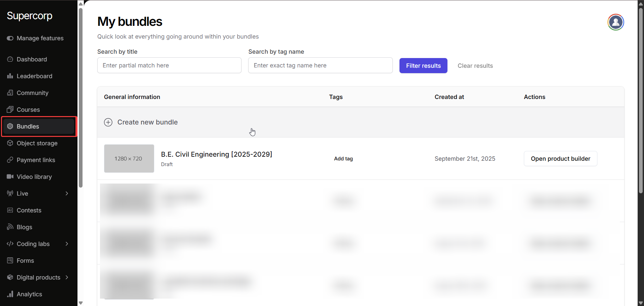Click the Search by title input field
The height and width of the screenshot is (306, 644).
[x=169, y=65]
